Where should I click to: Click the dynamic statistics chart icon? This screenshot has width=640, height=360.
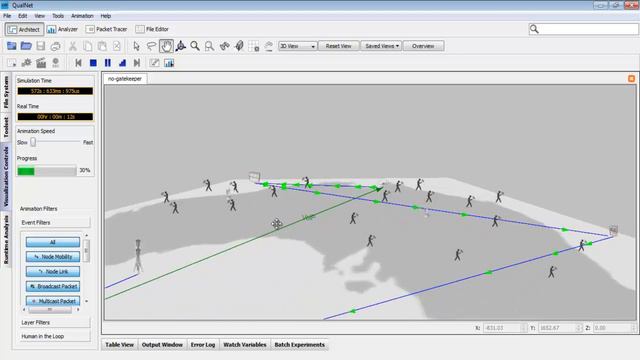169,63
